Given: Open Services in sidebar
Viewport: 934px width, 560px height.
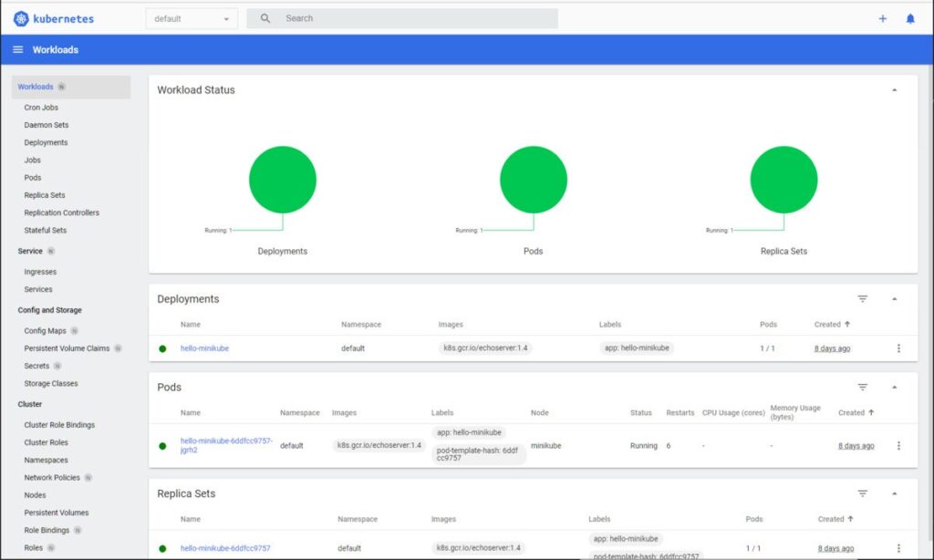Looking at the screenshot, I should click(x=38, y=289).
